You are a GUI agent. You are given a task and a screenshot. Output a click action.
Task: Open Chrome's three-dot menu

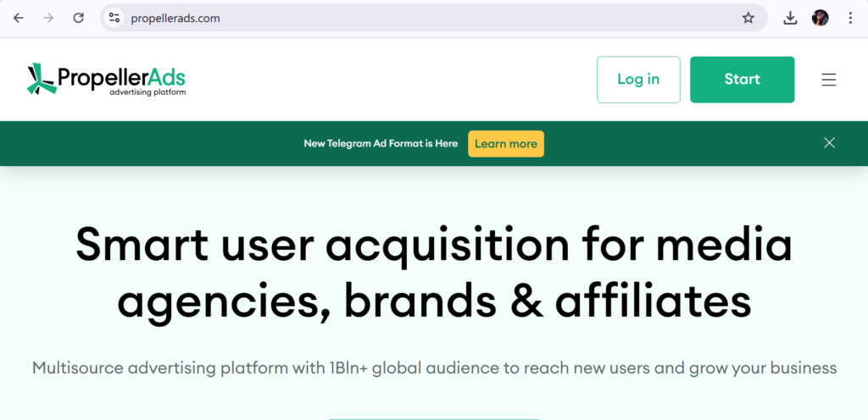click(850, 19)
